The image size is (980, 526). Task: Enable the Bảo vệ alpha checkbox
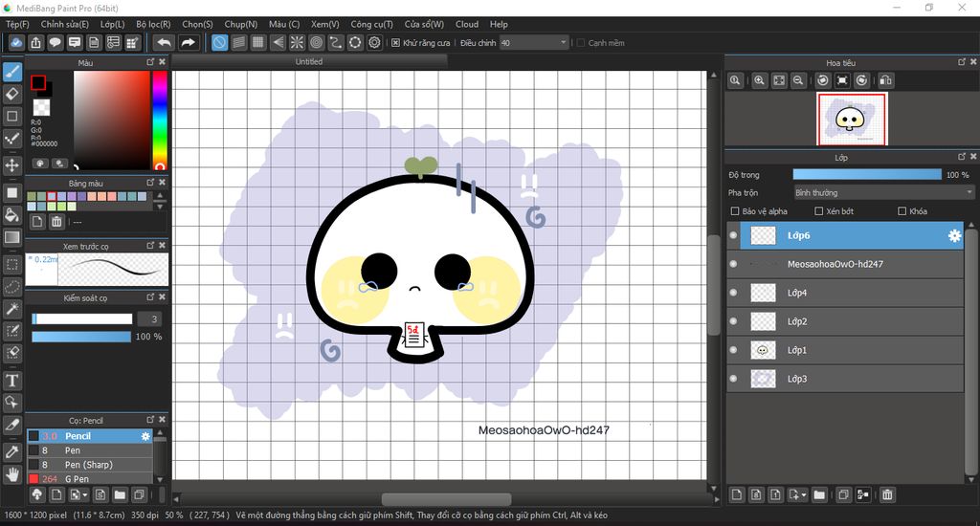coord(735,211)
